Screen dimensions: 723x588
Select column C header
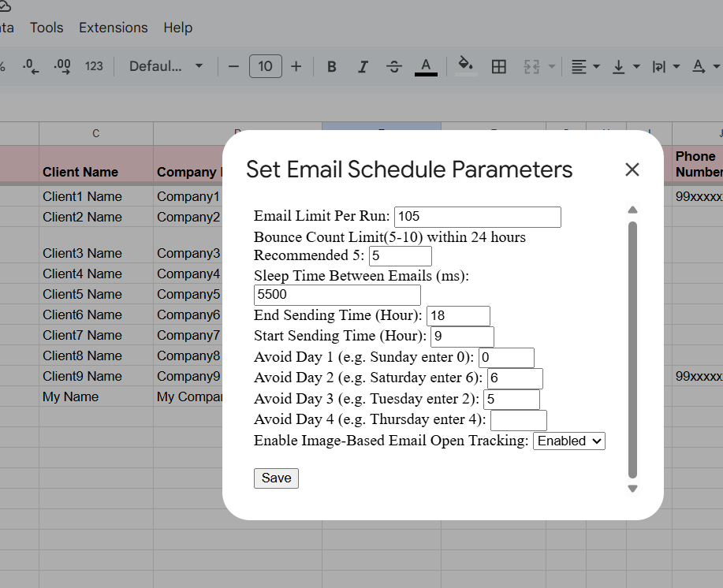(x=96, y=134)
